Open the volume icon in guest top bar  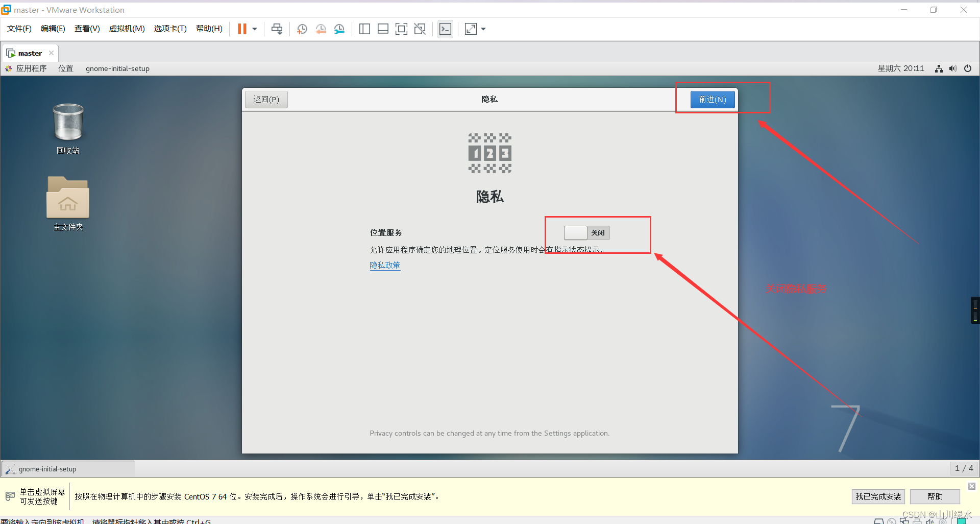click(952, 68)
